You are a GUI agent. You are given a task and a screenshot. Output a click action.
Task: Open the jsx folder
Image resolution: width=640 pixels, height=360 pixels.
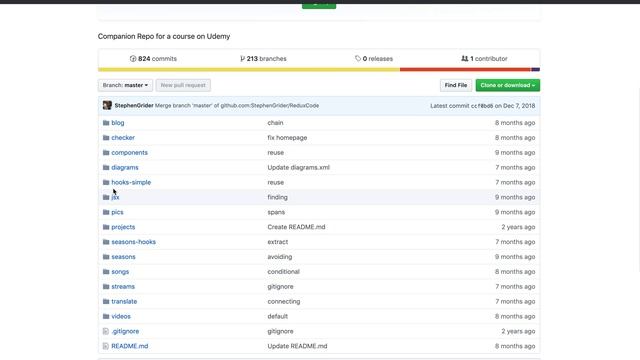115,197
